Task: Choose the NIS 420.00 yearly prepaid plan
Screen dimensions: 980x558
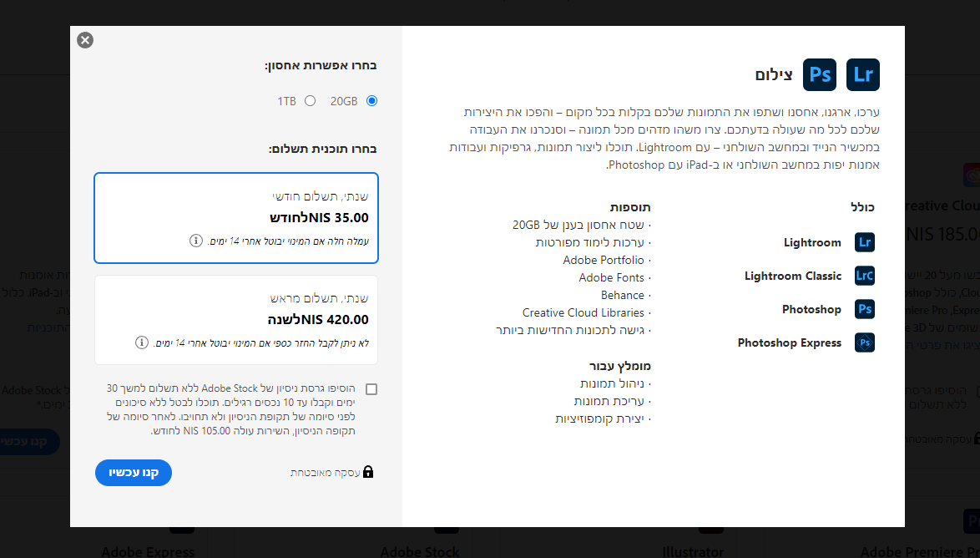Action: [236, 320]
